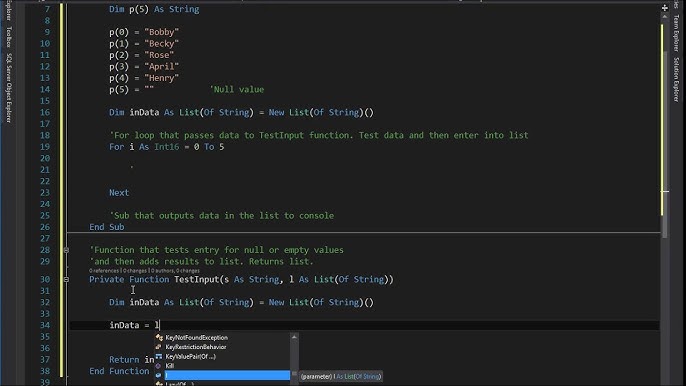Click the KeyValuePair structure icon
The height and width of the screenshot is (386, 686).
click(x=159, y=357)
